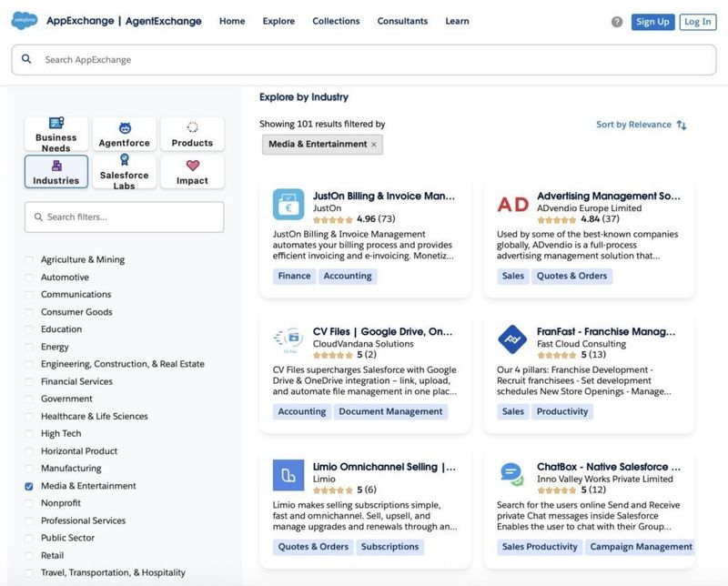This screenshot has width=728, height=586.
Task: Open Learn in top navigation
Action: 457,21
